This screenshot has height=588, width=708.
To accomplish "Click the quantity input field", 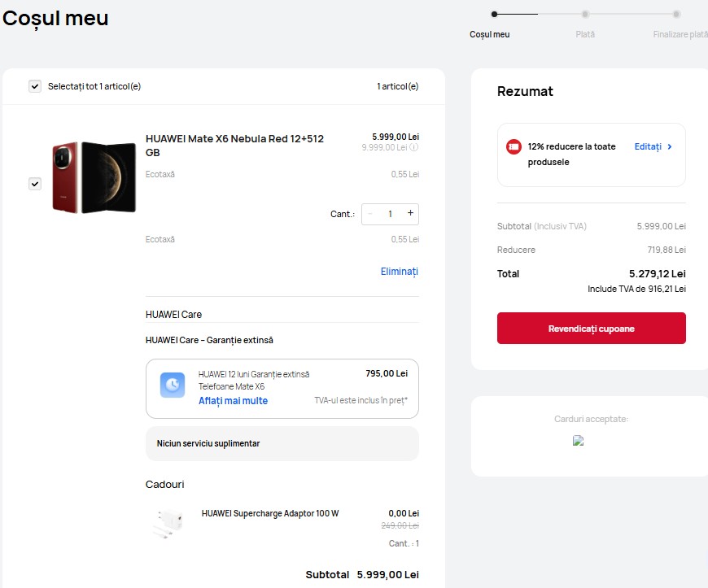I will (390, 214).
